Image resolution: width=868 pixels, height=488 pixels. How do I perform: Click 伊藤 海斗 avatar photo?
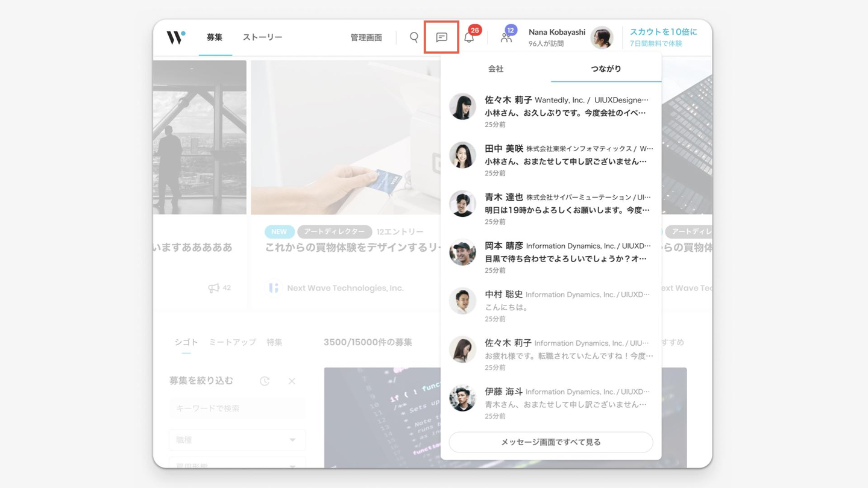click(462, 398)
